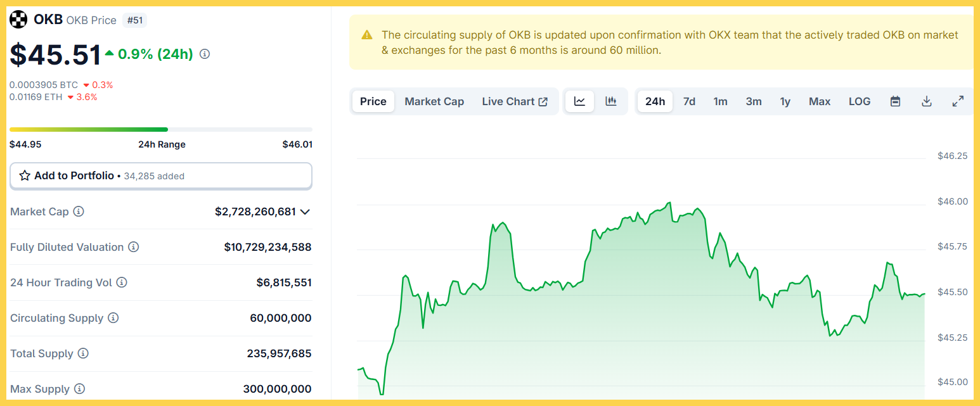Show Circulating Supply info icon
The height and width of the screenshot is (406, 980).
[113, 318]
